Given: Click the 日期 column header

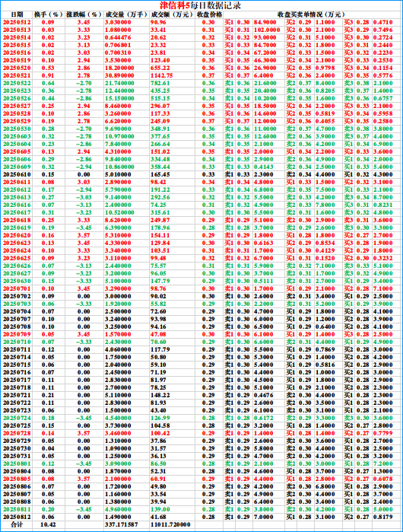Looking at the screenshot, I should coord(17,14).
